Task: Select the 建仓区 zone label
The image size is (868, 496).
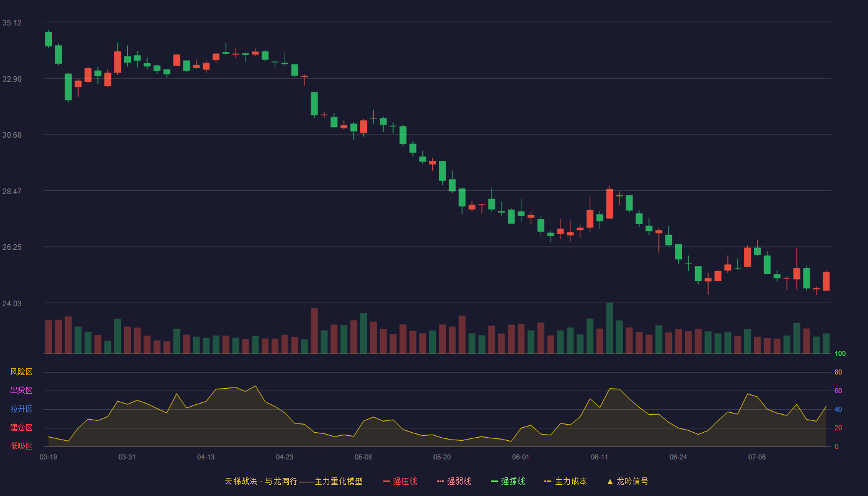Action: tap(21, 428)
